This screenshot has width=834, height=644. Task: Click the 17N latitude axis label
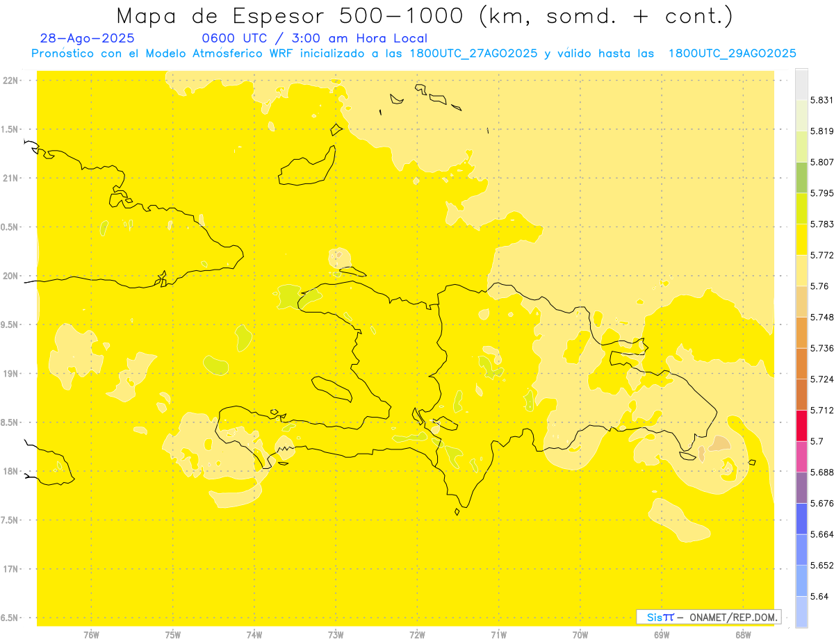click(x=10, y=569)
